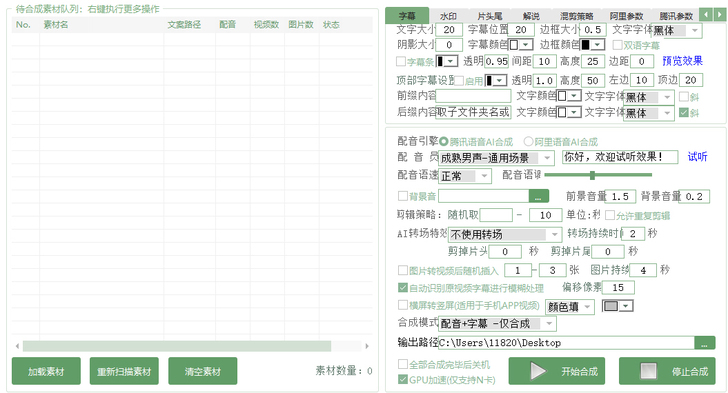Switch to the 字幕 tab
The height and width of the screenshot is (393, 728).
tap(407, 16)
